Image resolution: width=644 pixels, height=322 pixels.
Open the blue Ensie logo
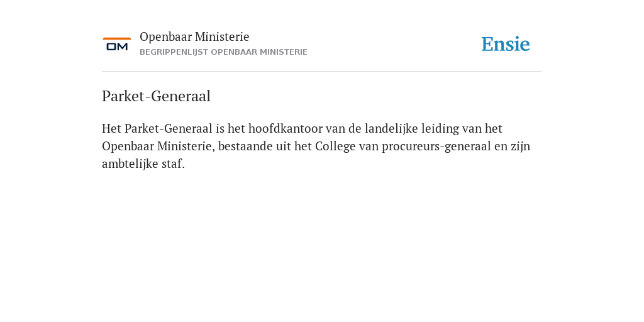506,44
